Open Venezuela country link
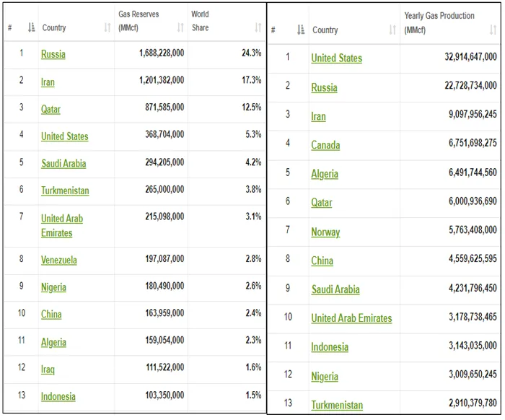This screenshot has width=505, height=420. point(59,260)
